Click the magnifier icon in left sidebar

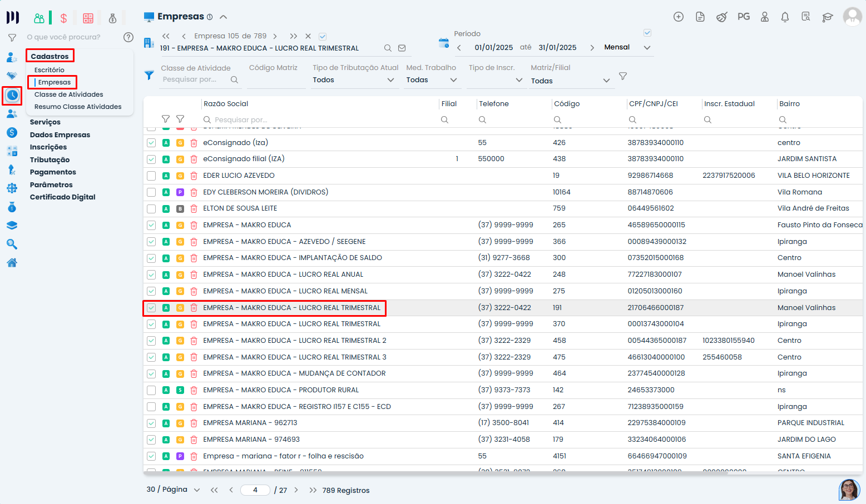point(12,244)
